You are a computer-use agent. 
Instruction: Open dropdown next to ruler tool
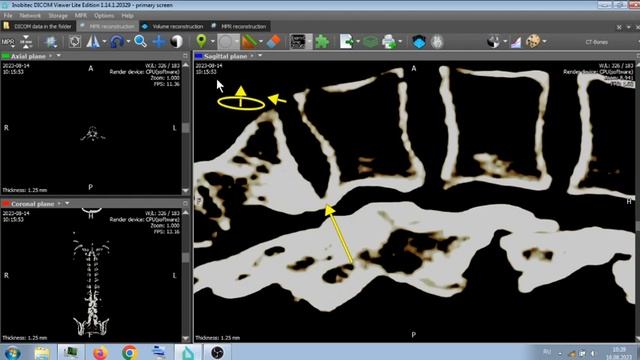click(261, 42)
